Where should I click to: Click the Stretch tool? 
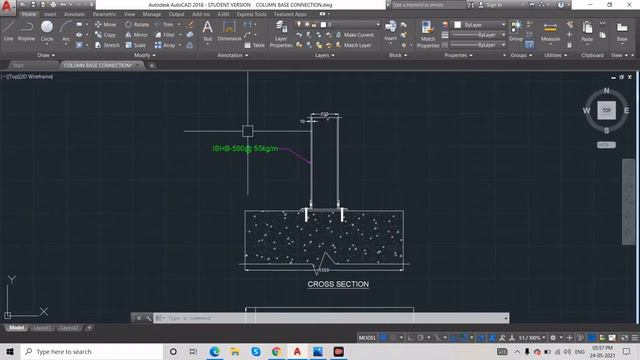(x=107, y=45)
